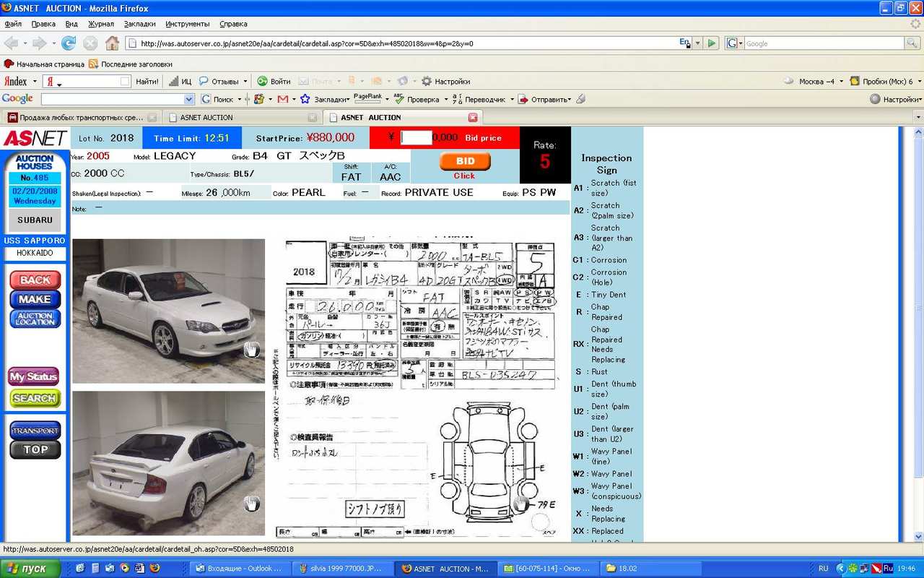Open the Файл menu
The image size is (924, 578).
pos(13,24)
